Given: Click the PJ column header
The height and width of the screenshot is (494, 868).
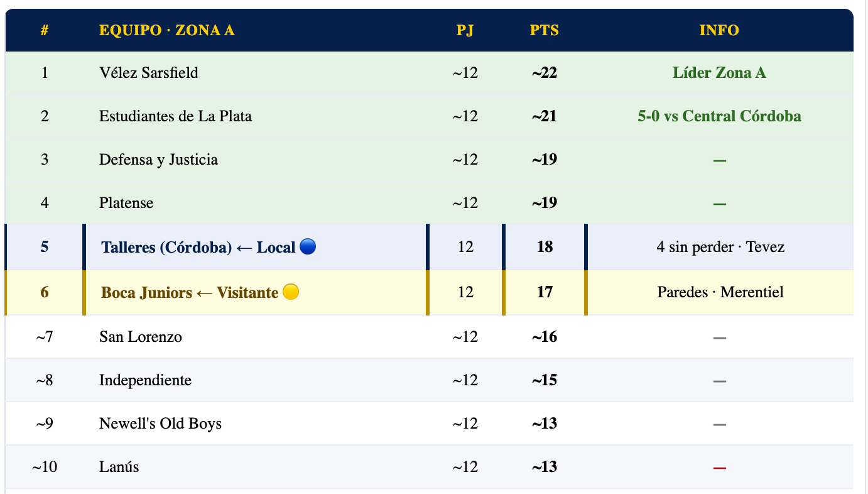Looking at the screenshot, I should pyautogui.click(x=465, y=30).
